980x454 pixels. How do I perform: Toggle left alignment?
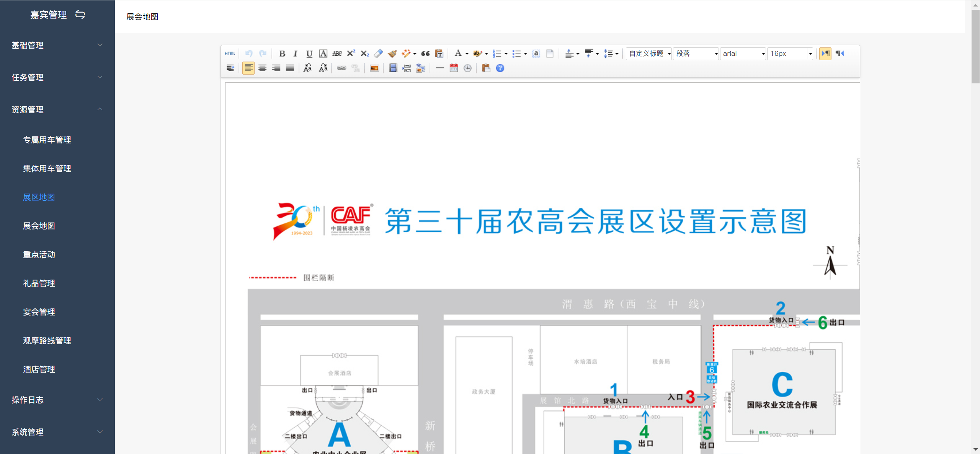(x=248, y=68)
